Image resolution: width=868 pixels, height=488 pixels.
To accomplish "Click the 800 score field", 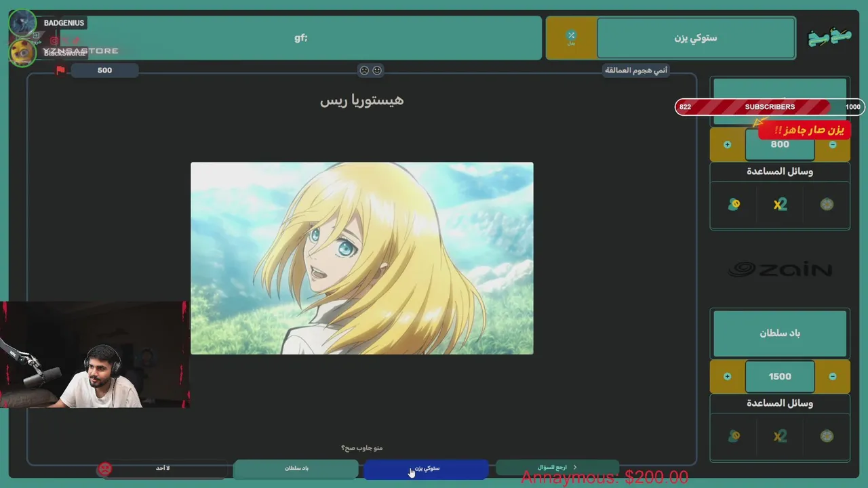I will (x=780, y=144).
